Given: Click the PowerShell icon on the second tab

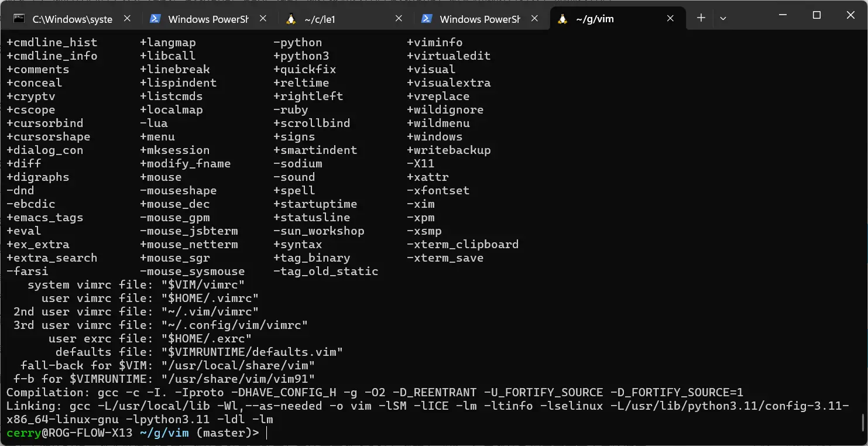Looking at the screenshot, I should click(155, 19).
